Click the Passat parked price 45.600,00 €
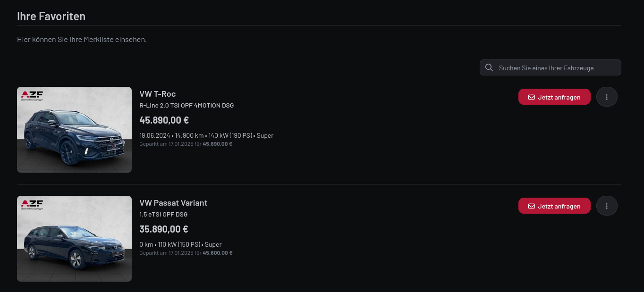The width and height of the screenshot is (644, 292). click(x=217, y=253)
